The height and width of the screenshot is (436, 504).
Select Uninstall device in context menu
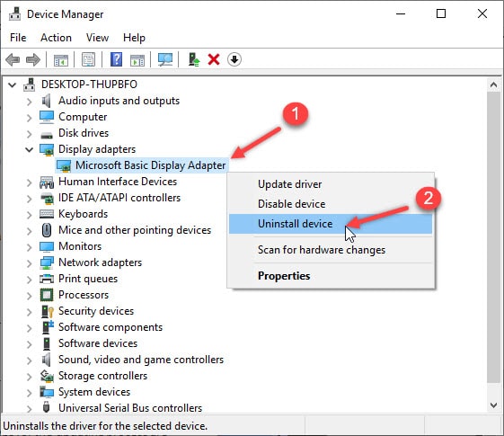[x=331, y=224]
